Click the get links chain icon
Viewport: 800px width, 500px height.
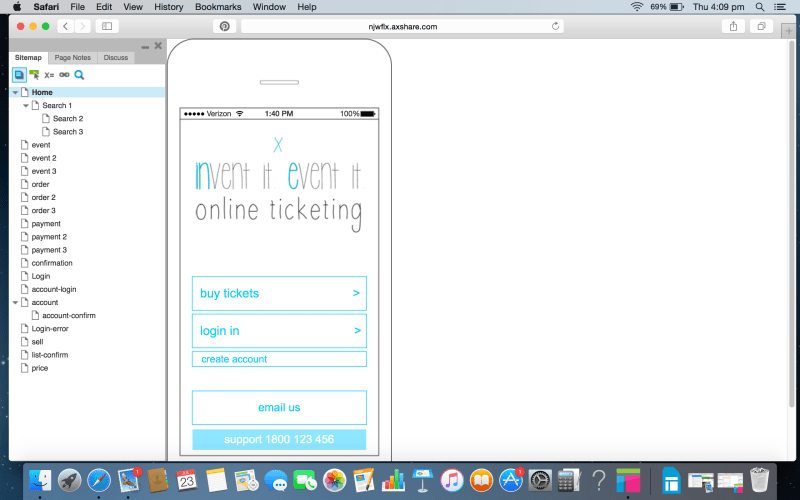pos(64,74)
